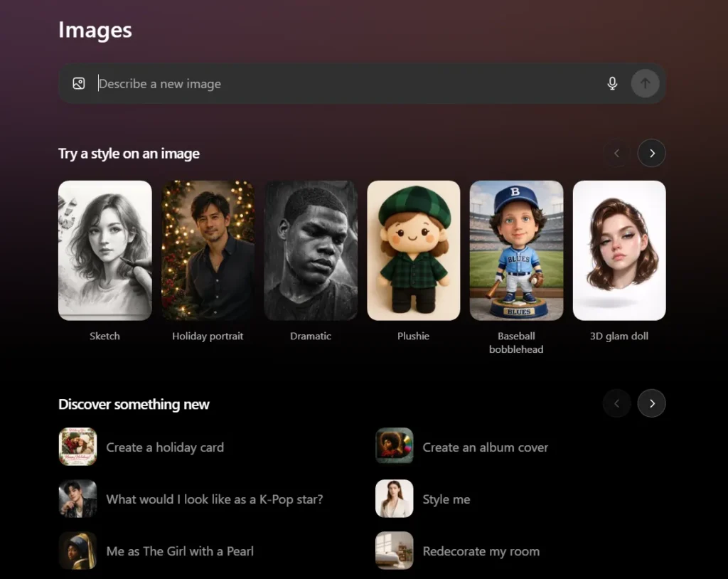Pick the Holiday portrait style
728x579 pixels.
tap(208, 250)
